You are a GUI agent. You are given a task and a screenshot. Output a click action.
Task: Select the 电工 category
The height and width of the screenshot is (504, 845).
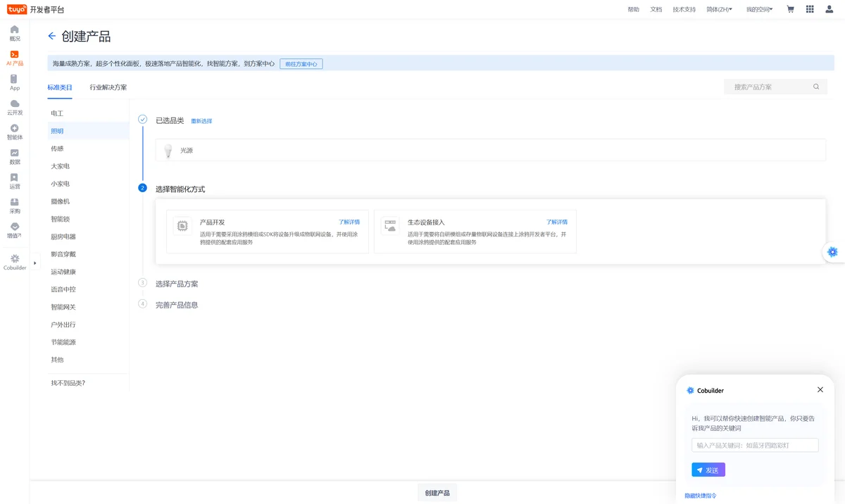[88, 113]
